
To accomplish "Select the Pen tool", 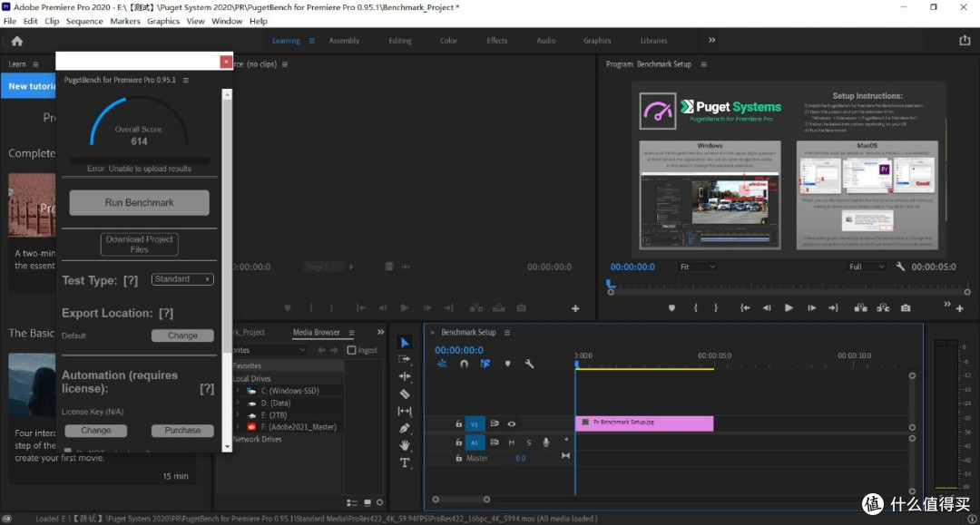I will [405, 428].
